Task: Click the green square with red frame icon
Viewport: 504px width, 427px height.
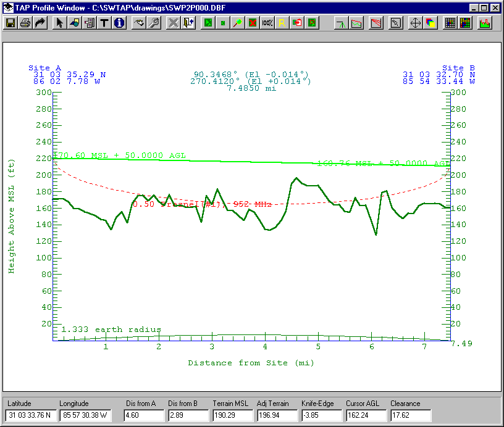Action: 312,23
